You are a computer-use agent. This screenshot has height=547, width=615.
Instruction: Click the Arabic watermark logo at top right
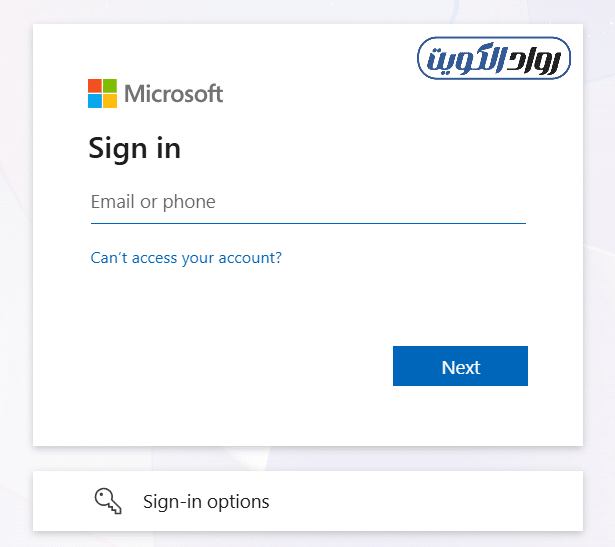click(x=493, y=60)
